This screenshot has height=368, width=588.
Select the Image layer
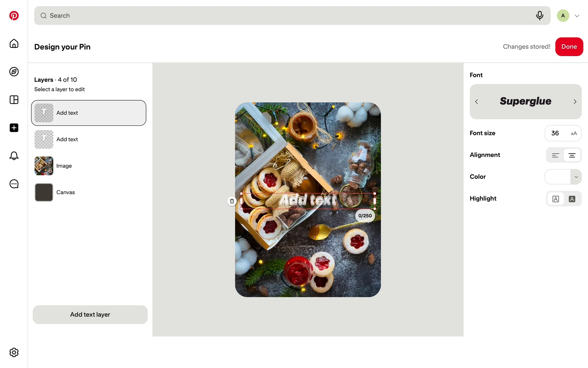(89, 166)
